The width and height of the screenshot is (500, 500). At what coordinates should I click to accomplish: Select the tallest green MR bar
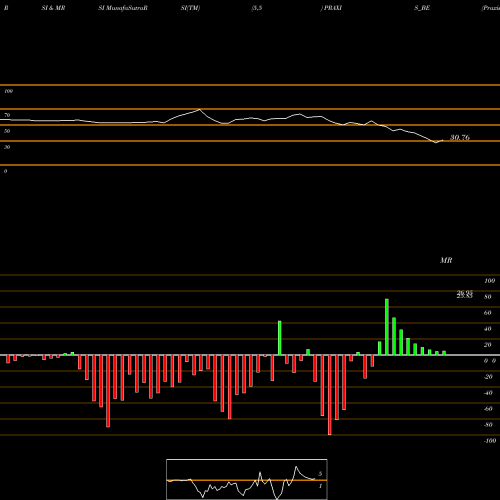[x=387, y=327]
